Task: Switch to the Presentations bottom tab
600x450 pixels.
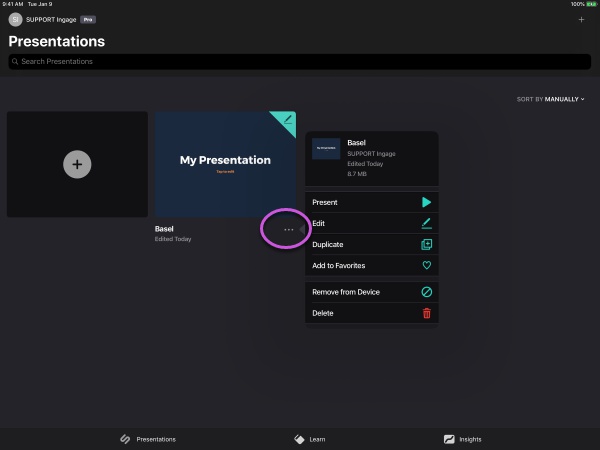Action: coord(148,439)
